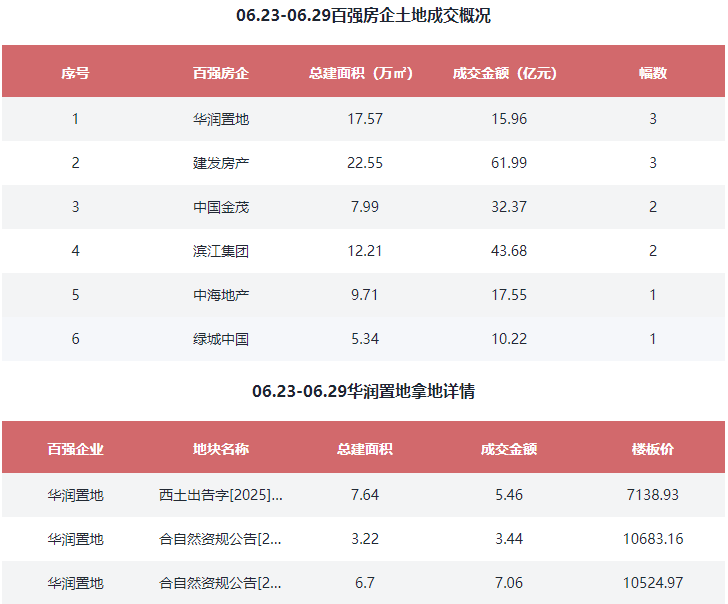Select the 中海地产 company cell
The width and height of the screenshot is (728, 604).
click(221, 295)
